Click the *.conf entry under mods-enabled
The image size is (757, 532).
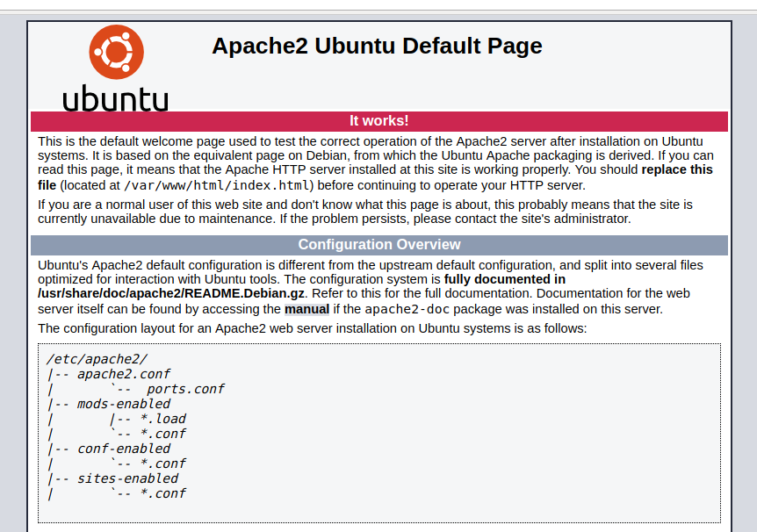[x=162, y=434]
